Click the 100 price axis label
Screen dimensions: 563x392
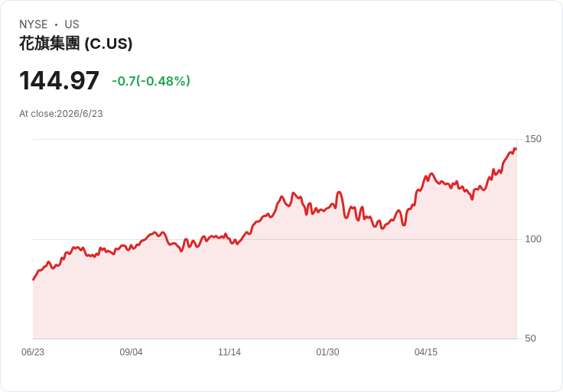(x=533, y=239)
